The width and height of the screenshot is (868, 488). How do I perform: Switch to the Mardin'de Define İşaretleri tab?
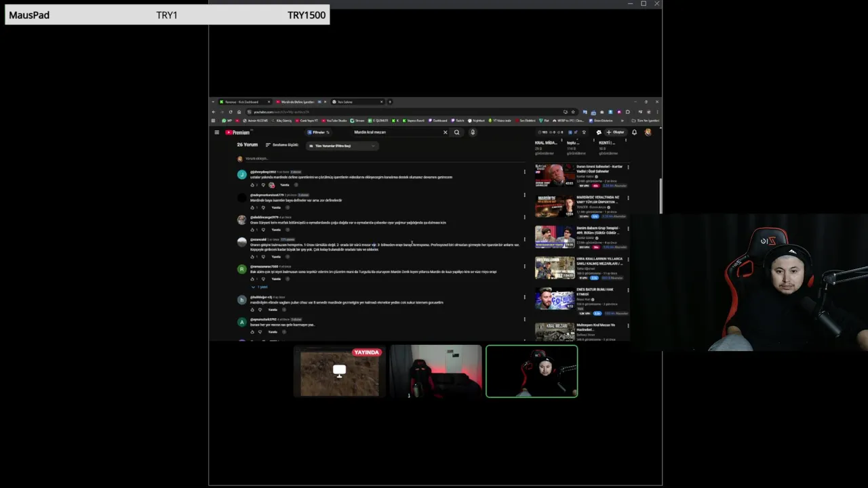[x=300, y=102]
